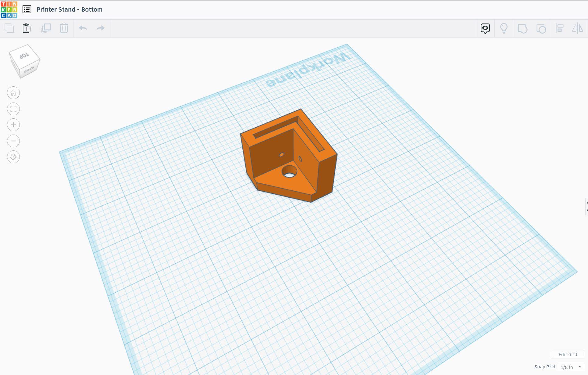Open the Snap Grid dropdown
Image resolution: width=588 pixels, height=375 pixels.
click(571, 367)
